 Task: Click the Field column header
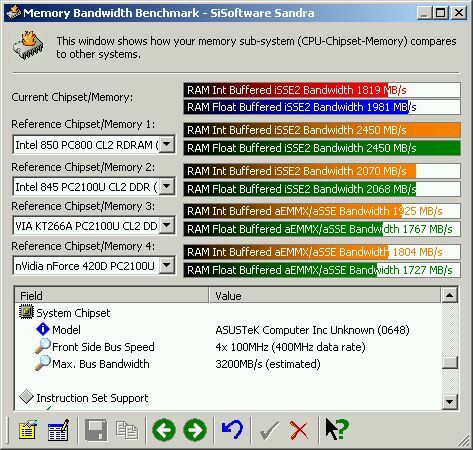tap(112, 295)
